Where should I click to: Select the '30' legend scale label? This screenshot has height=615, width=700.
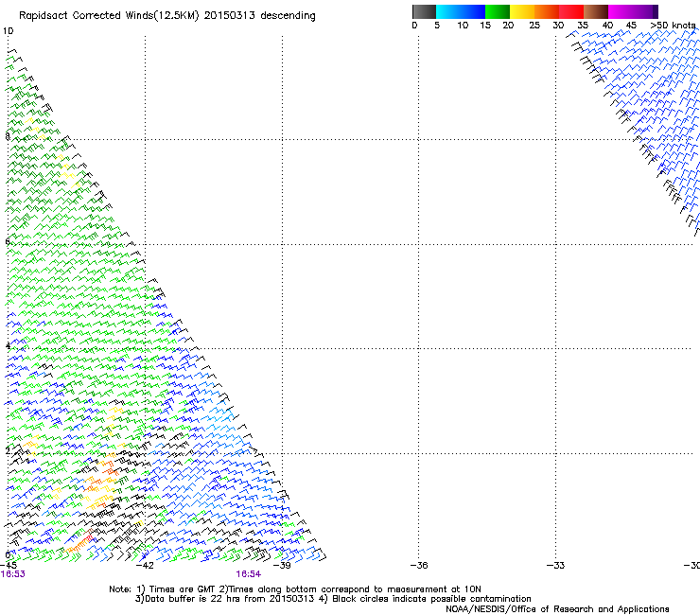[x=558, y=26]
